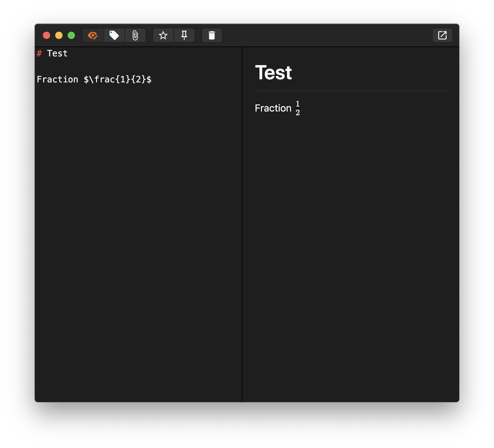The image size is (494, 448).
Task: Click the green zoom traffic light button
Action: [71, 35]
